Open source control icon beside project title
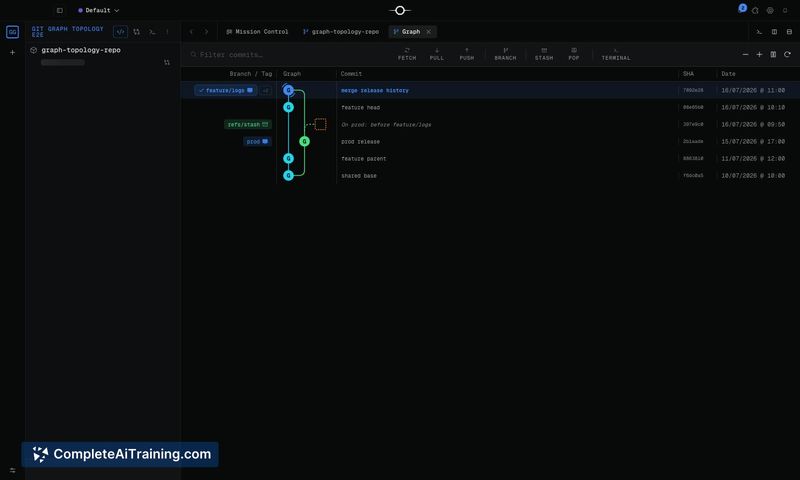This screenshot has width=800, height=480. (x=137, y=32)
